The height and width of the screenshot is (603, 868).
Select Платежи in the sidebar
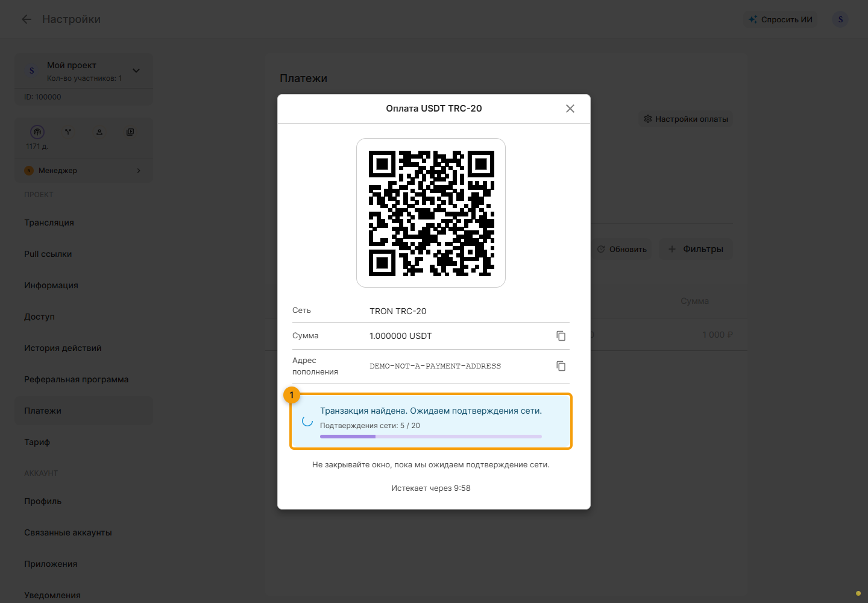[x=84, y=411]
